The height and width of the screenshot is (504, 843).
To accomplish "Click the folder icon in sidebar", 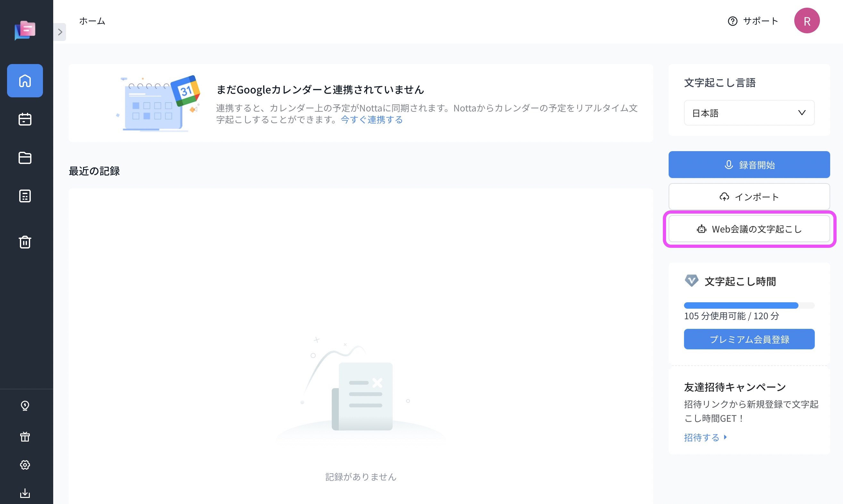I will pyautogui.click(x=25, y=157).
